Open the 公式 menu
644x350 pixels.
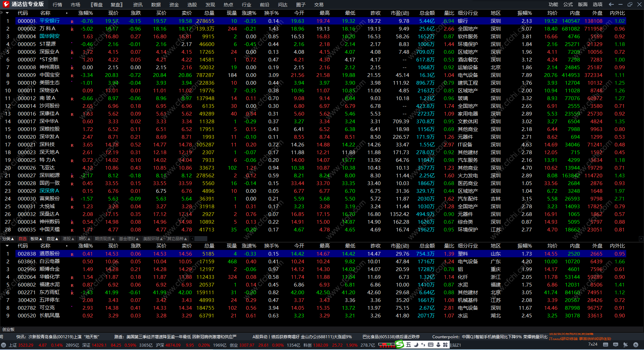pos(568,4)
